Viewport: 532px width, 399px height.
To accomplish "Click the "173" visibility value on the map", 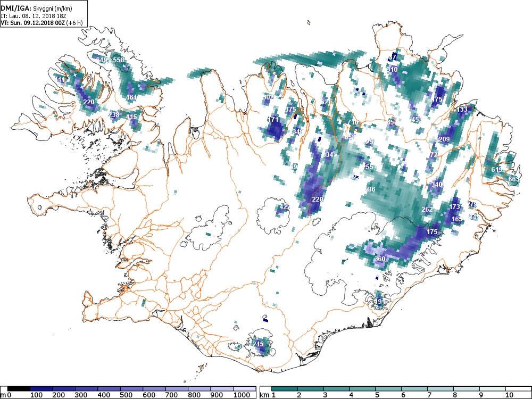I will point(455,206).
